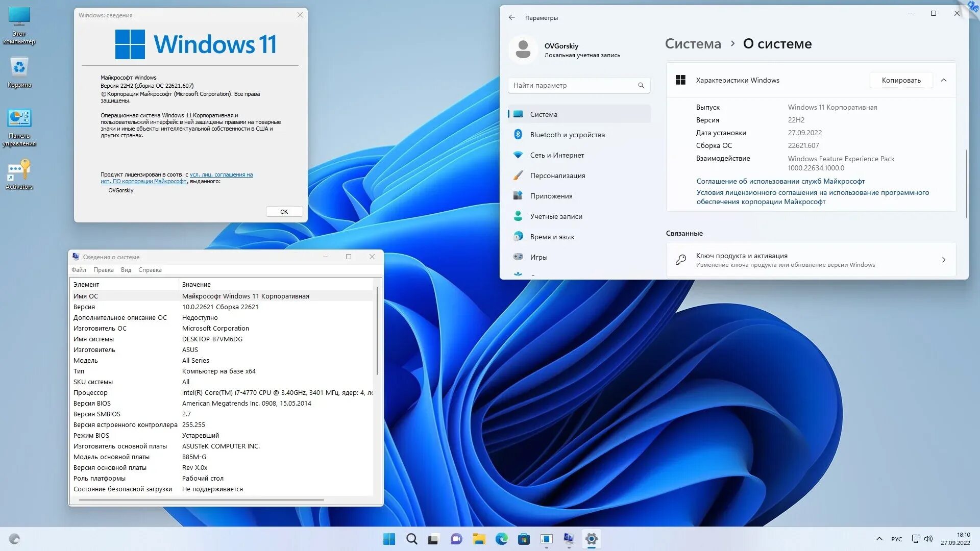Click the Значение column header
Screen dimensions: 980x551
coord(276,284)
